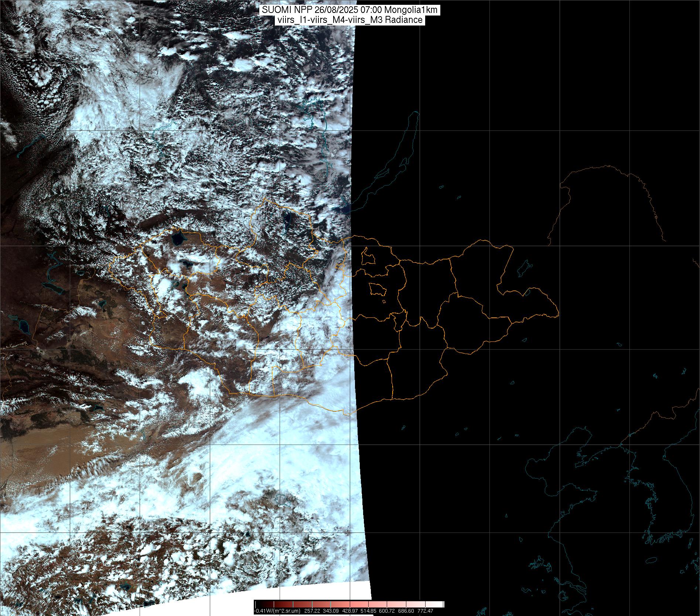The image size is (700, 616).
Task: Click the viirs Radiance band label
Action: coord(349,20)
